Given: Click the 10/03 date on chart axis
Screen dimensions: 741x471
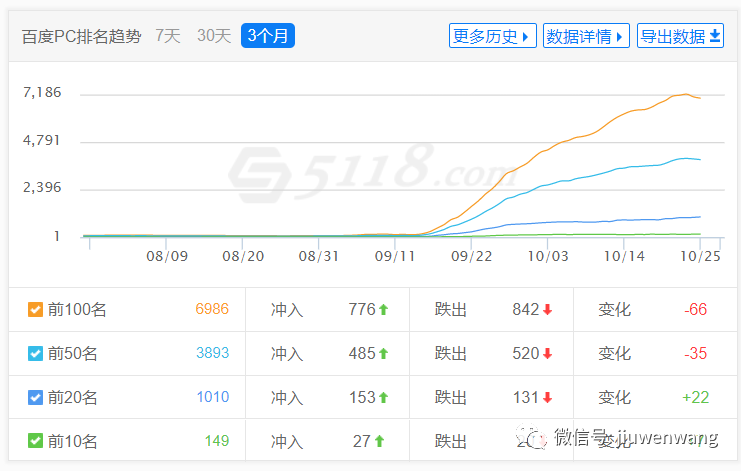Looking at the screenshot, I should pyautogui.click(x=548, y=257).
